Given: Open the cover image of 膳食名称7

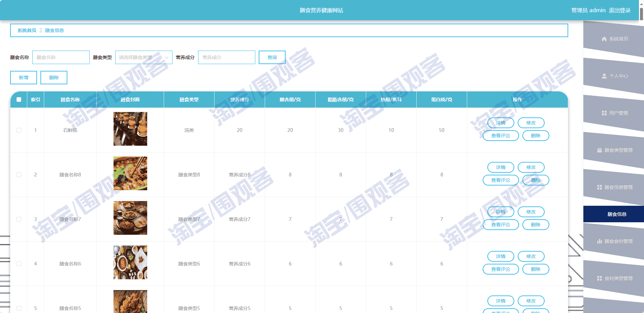Looking at the screenshot, I should (130, 218).
